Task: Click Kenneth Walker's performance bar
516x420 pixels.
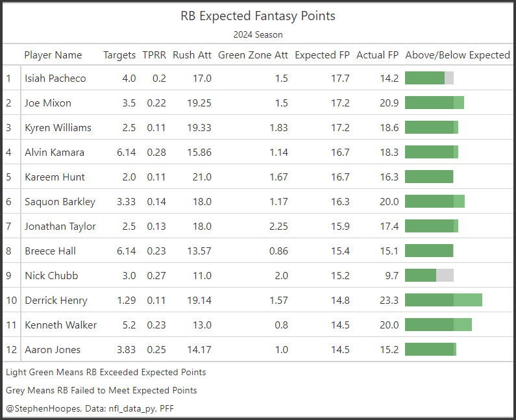Action: coord(438,325)
